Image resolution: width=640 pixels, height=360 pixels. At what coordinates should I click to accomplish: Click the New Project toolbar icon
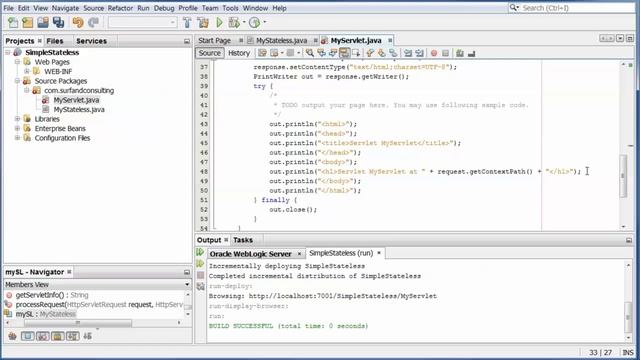(28, 22)
